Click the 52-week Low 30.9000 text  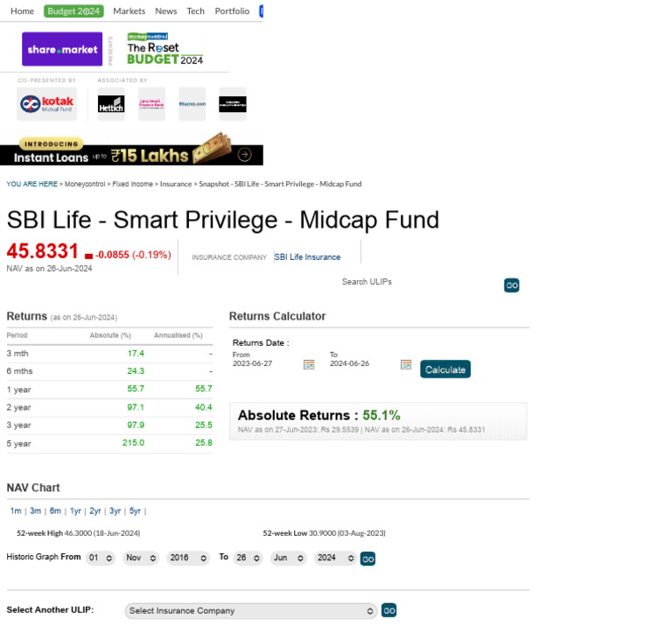pos(324,533)
